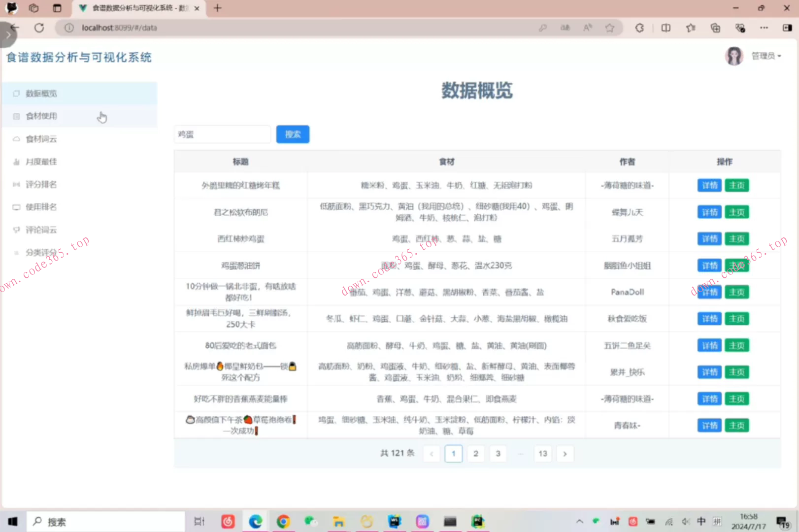Click 主页 for 外脆里糯的红糖烤年糕
The image size is (799, 532).
click(x=737, y=185)
